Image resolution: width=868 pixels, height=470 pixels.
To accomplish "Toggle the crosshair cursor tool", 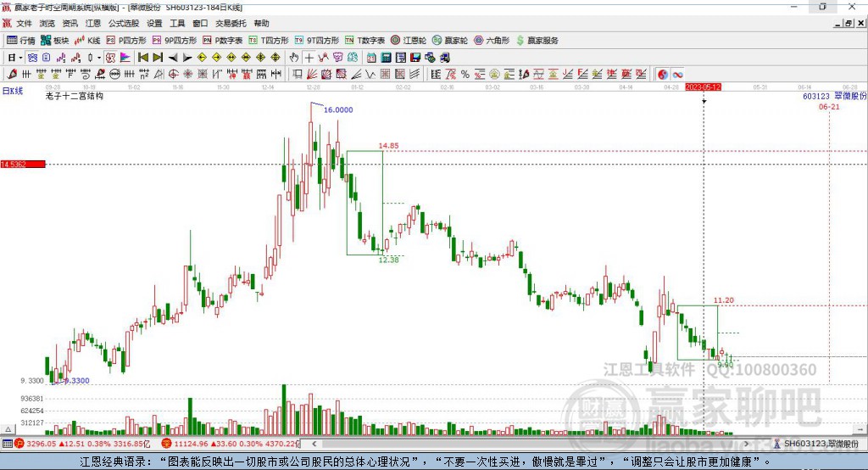I will coord(309,58).
